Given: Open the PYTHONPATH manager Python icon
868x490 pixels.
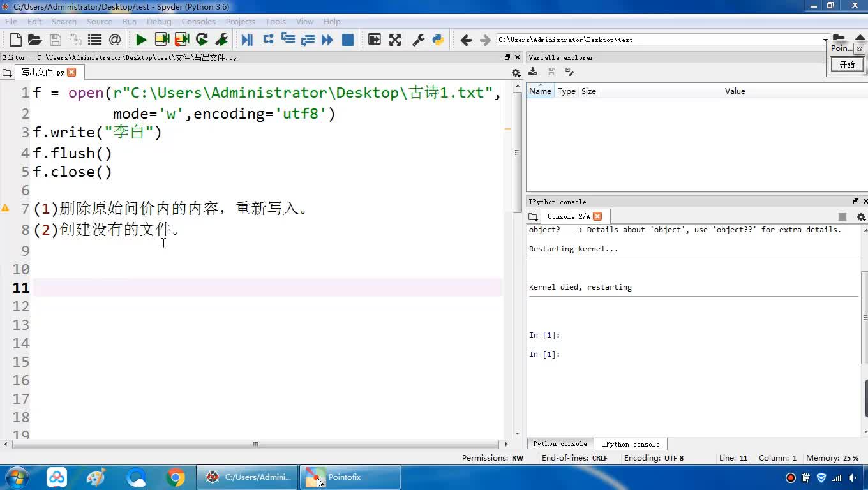Looking at the screenshot, I should pyautogui.click(x=438, y=40).
